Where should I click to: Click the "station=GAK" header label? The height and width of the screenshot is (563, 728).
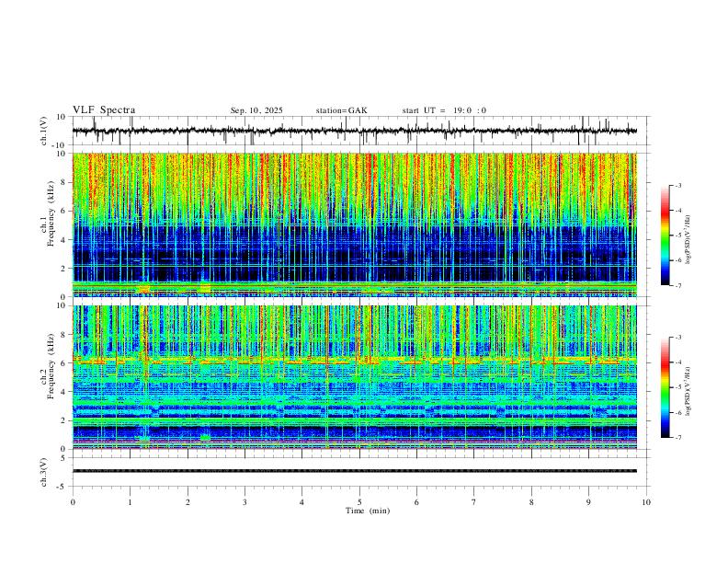click(x=342, y=110)
